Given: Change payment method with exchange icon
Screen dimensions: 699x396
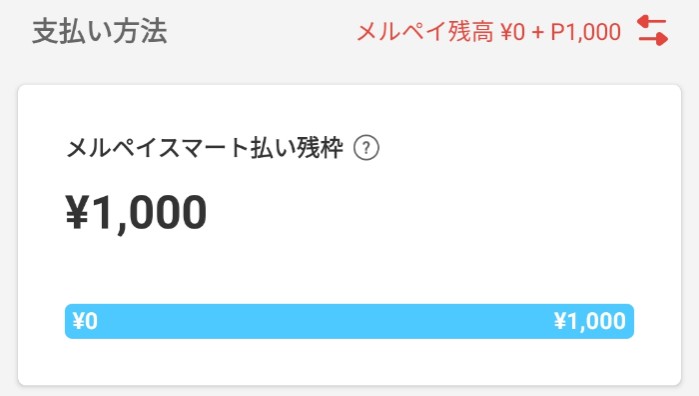Looking at the screenshot, I should (652, 30).
